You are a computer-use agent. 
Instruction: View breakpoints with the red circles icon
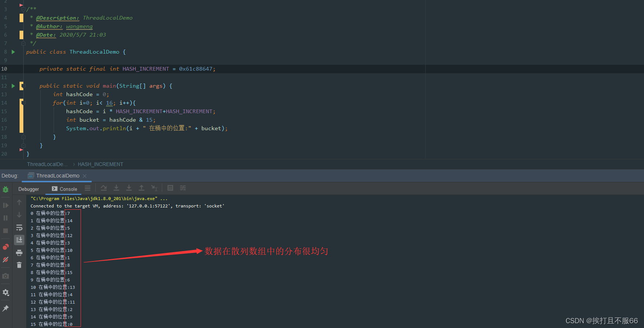point(6,247)
